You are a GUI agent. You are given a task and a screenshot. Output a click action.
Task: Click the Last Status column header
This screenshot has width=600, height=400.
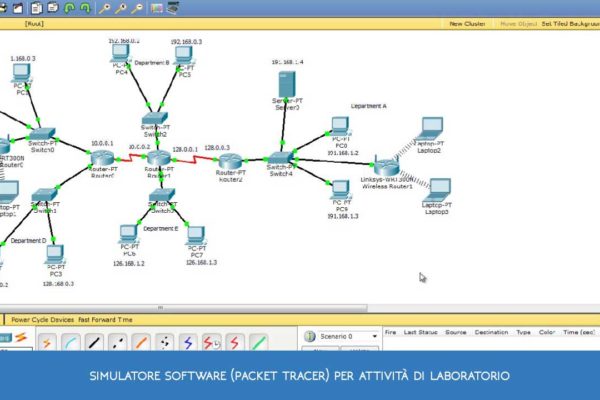pyautogui.click(x=420, y=332)
